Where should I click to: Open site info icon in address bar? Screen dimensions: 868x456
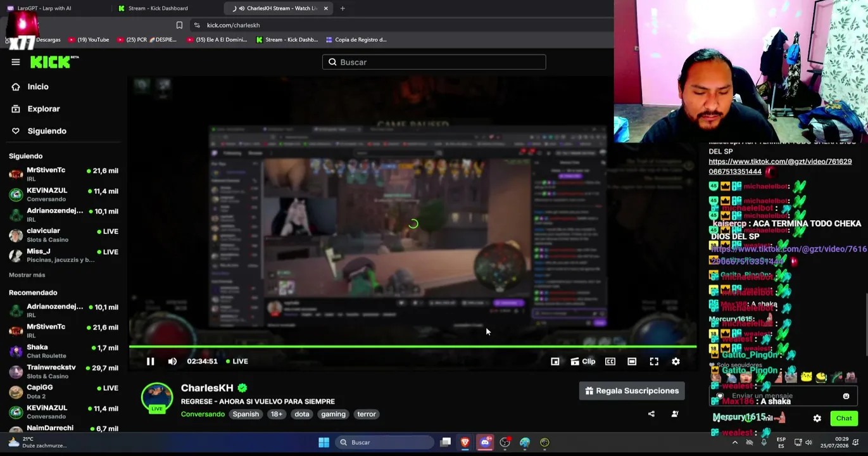(x=197, y=25)
